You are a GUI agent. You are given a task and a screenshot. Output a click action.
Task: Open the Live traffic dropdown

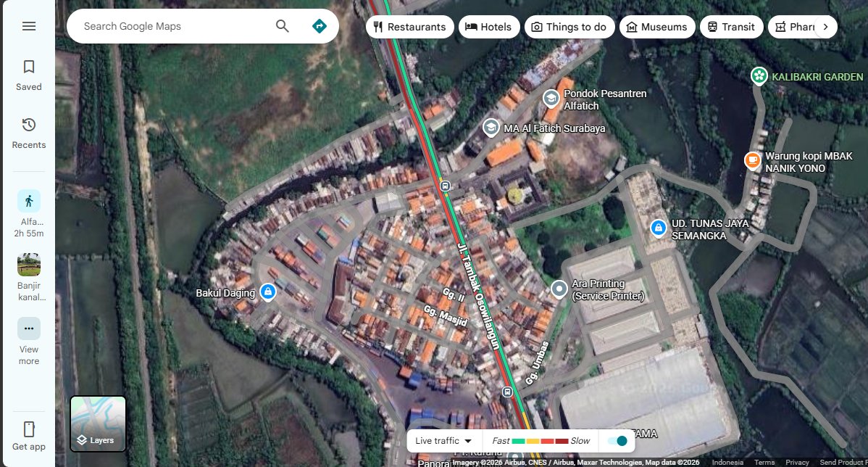pyautogui.click(x=443, y=441)
